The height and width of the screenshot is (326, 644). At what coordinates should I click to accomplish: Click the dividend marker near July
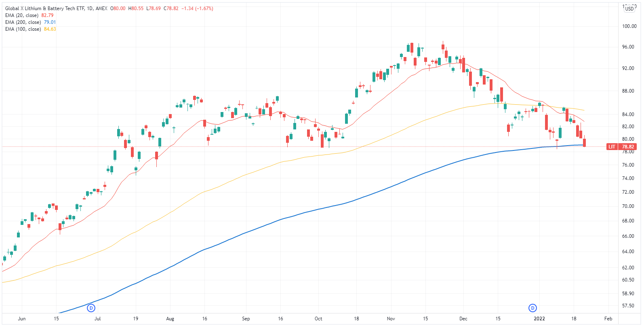[x=91, y=308]
